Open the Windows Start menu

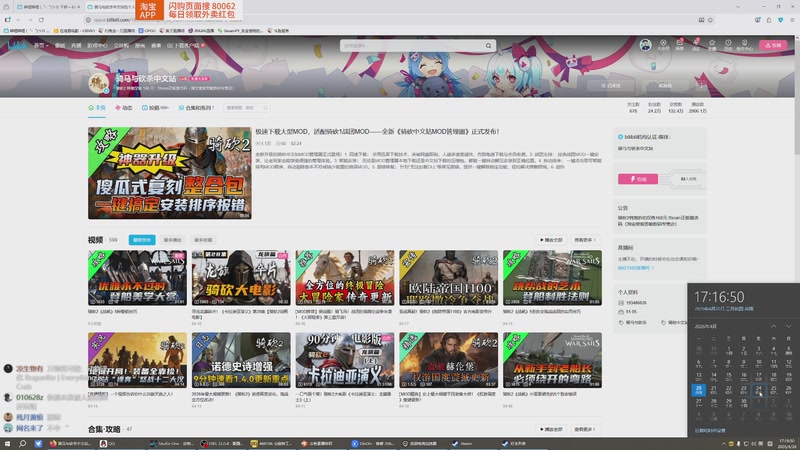point(7,443)
